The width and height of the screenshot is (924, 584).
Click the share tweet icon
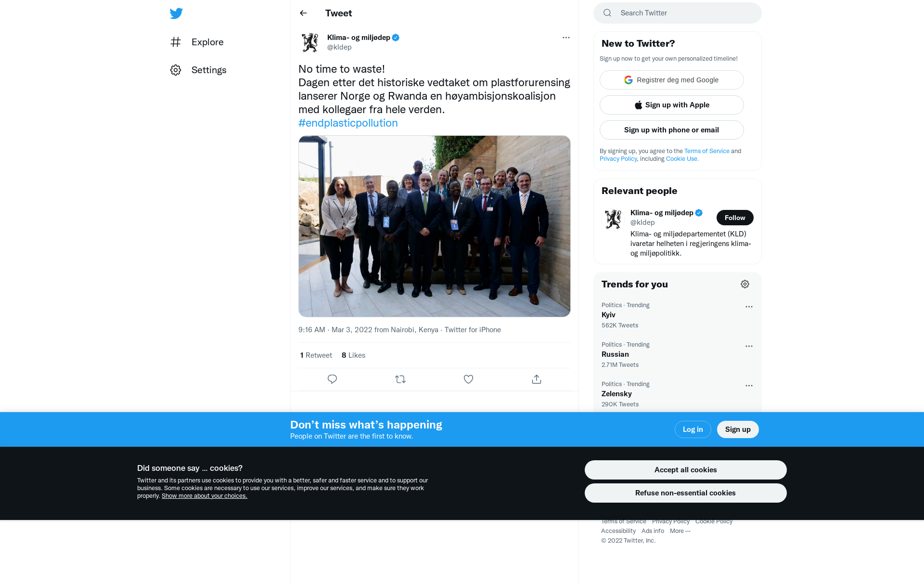[537, 379]
